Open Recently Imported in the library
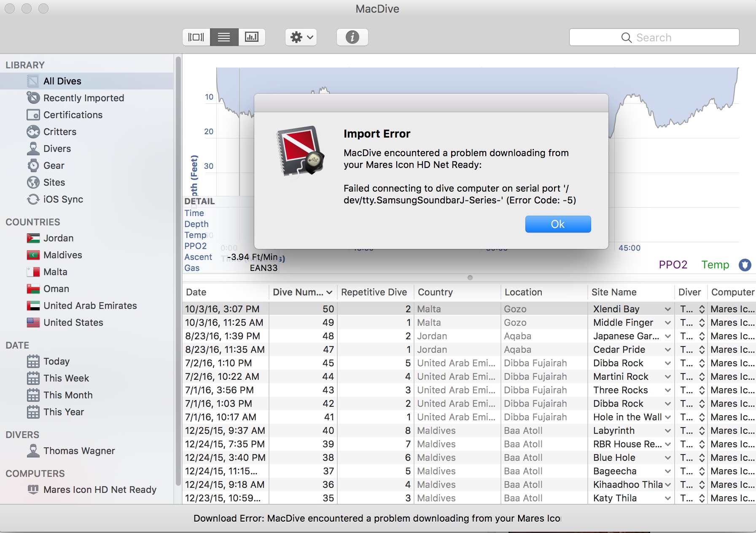 coord(83,98)
